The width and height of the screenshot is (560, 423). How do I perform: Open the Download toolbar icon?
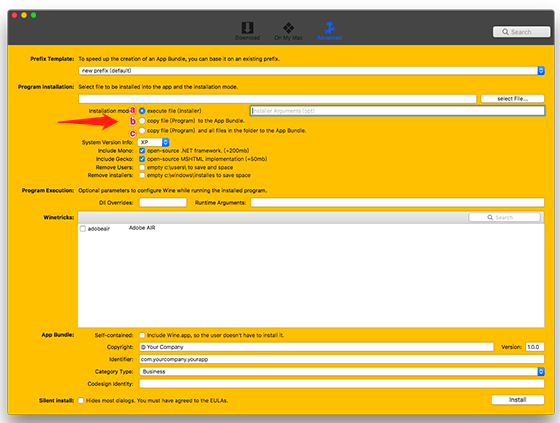(x=247, y=31)
